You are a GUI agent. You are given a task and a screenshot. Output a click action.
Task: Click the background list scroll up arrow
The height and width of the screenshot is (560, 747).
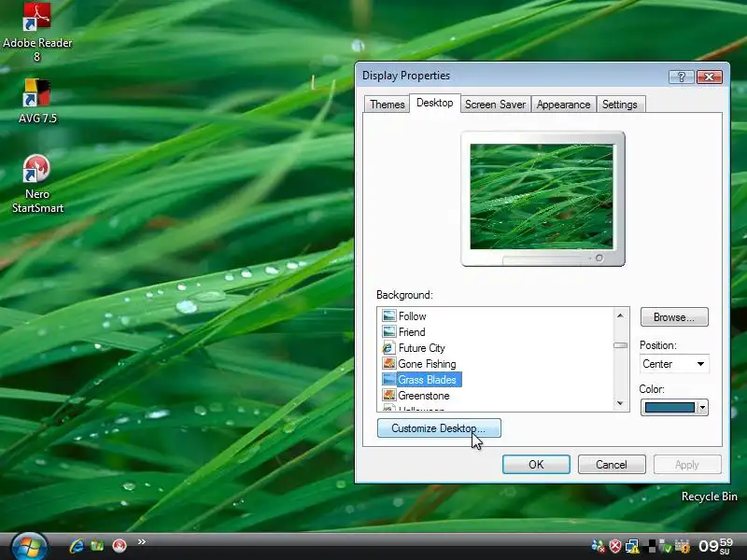click(x=620, y=315)
